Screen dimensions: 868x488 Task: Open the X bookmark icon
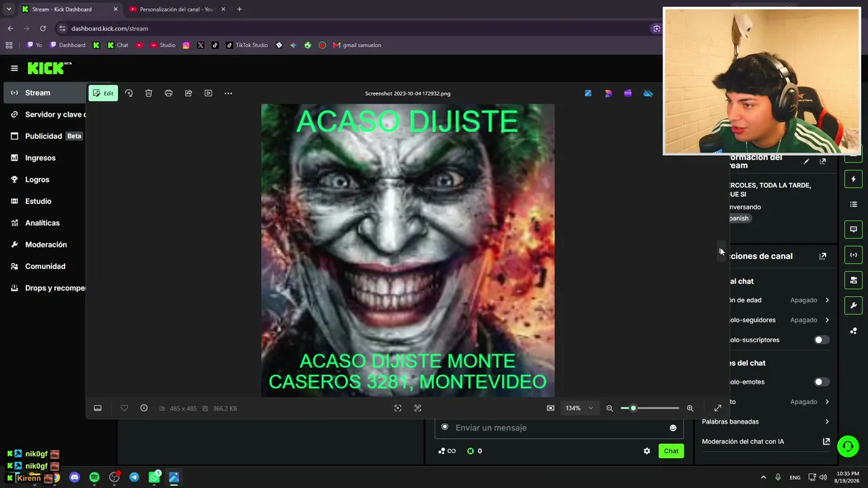click(x=201, y=45)
